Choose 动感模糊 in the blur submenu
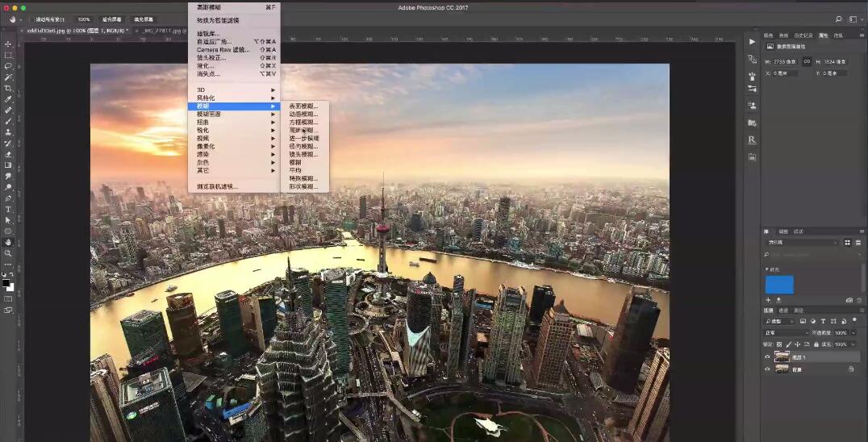The height and width of the screenshot is (442, 868). tap(304, 114)
